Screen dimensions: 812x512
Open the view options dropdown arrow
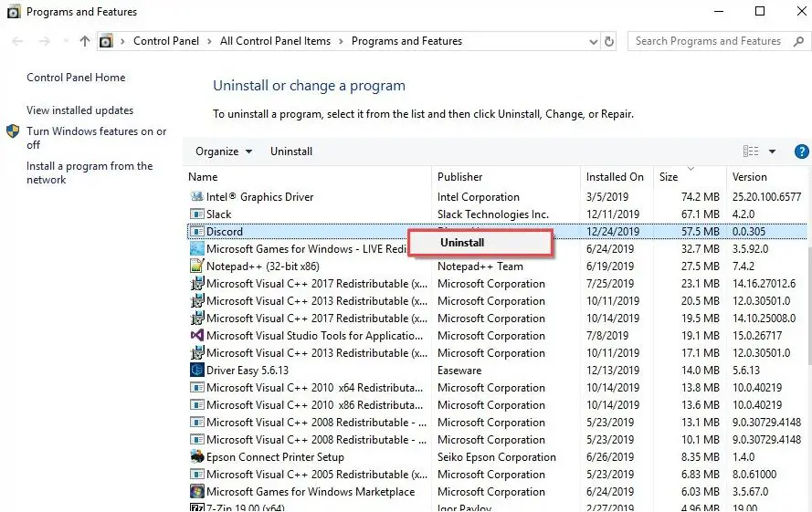772,152
